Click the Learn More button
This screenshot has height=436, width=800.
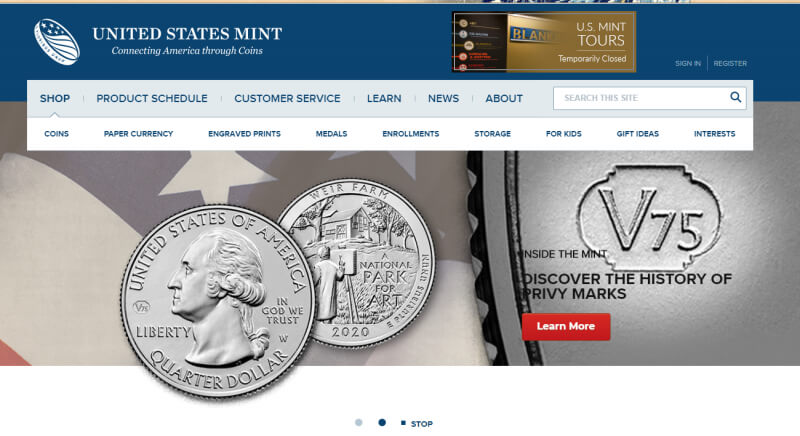coord(566,326)
